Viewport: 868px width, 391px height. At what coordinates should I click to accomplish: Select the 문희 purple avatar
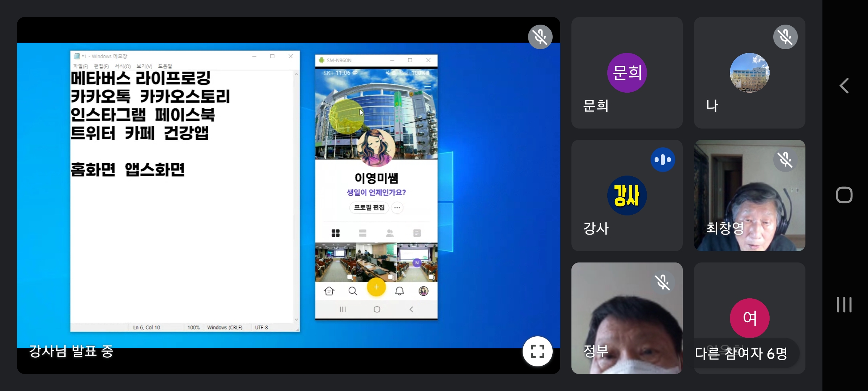point(627,73)
